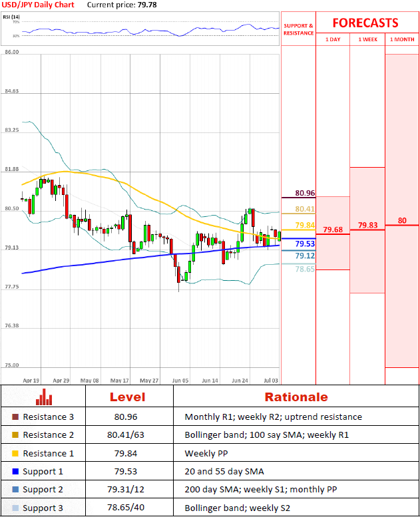
Task: Select the 1 DAY forecast column header
Action: (333, 39)
